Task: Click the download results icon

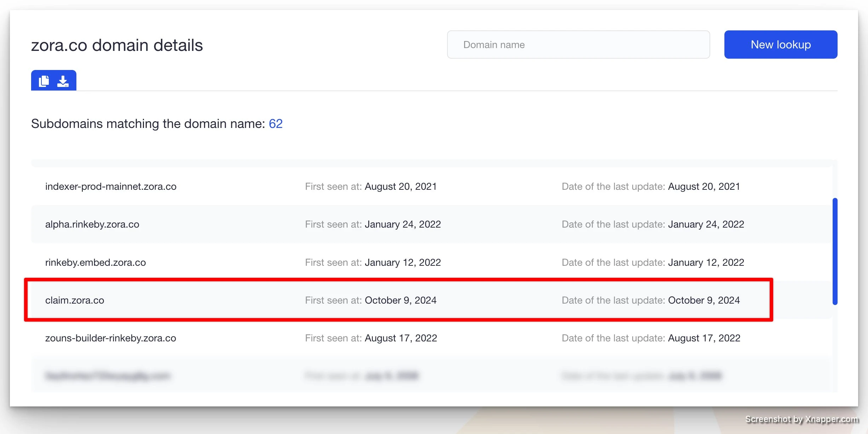Action: 63,81
